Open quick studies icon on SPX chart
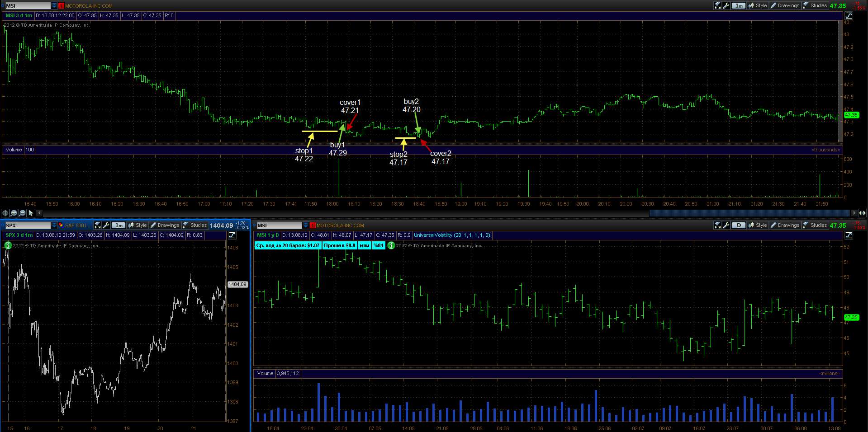 pos(98,225)
